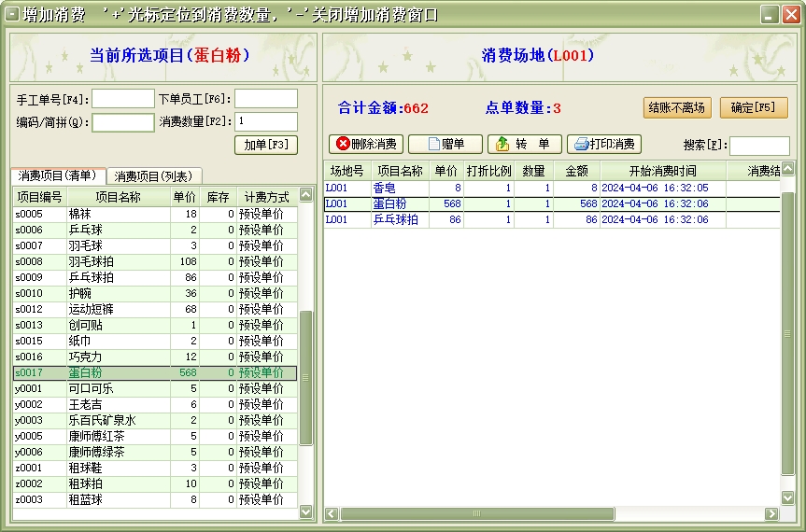Click the 搜索 search input box
The image size is (806, 532).
coord(758,146)
